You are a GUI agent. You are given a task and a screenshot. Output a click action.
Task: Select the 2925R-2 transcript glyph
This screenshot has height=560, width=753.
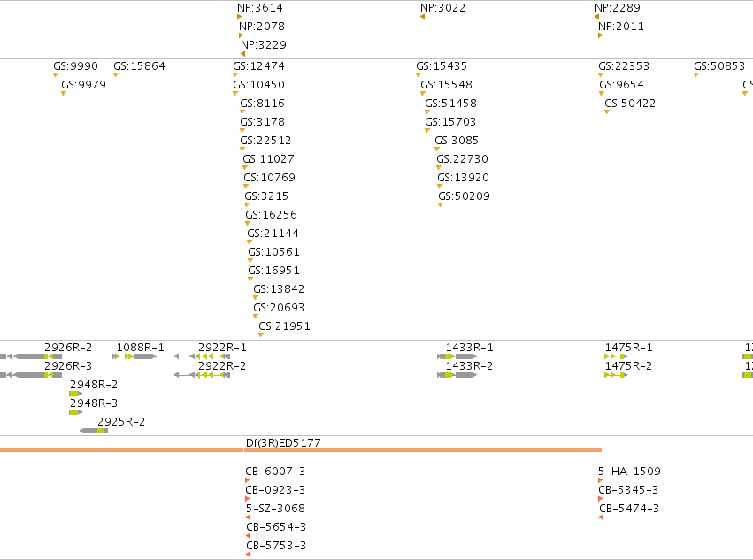(94, 431)
